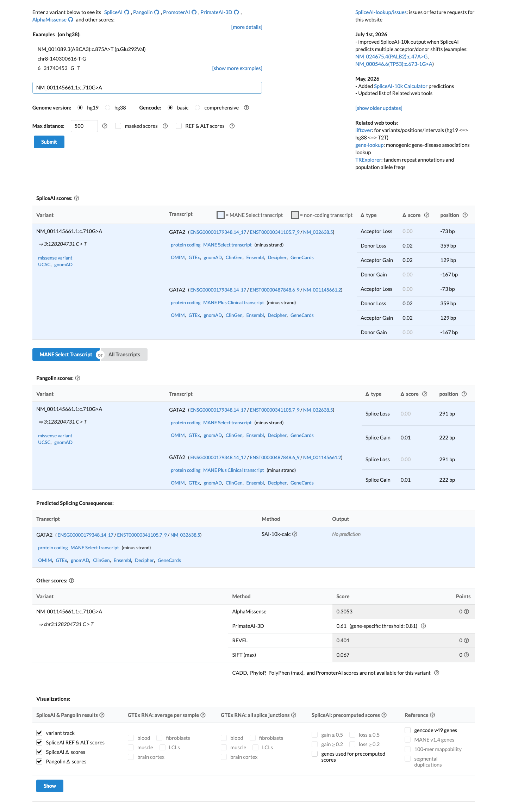Screen dimensions: 512x812
Task: Open NM_032638.5 link in SpliceAI scores table
Action: point(318,232)
